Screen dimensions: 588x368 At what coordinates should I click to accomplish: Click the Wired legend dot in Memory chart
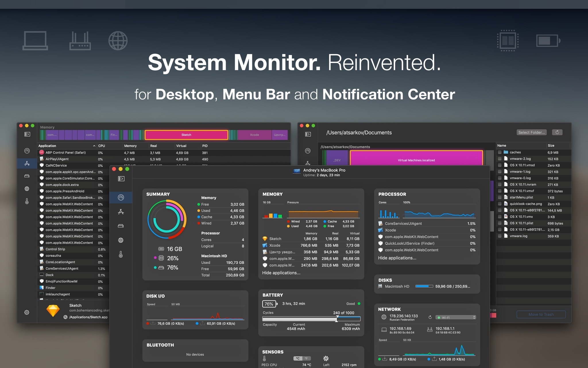[289, 221]
